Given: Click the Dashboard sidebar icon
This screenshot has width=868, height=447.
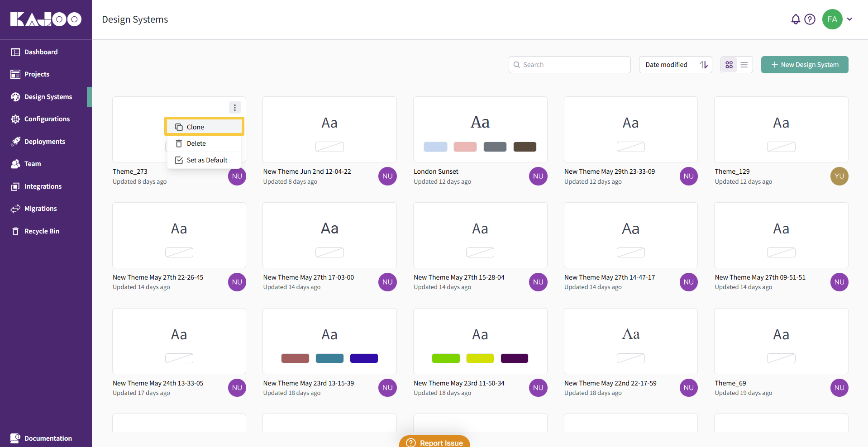Looking at the screenshot, I should (x=15, y=52).
